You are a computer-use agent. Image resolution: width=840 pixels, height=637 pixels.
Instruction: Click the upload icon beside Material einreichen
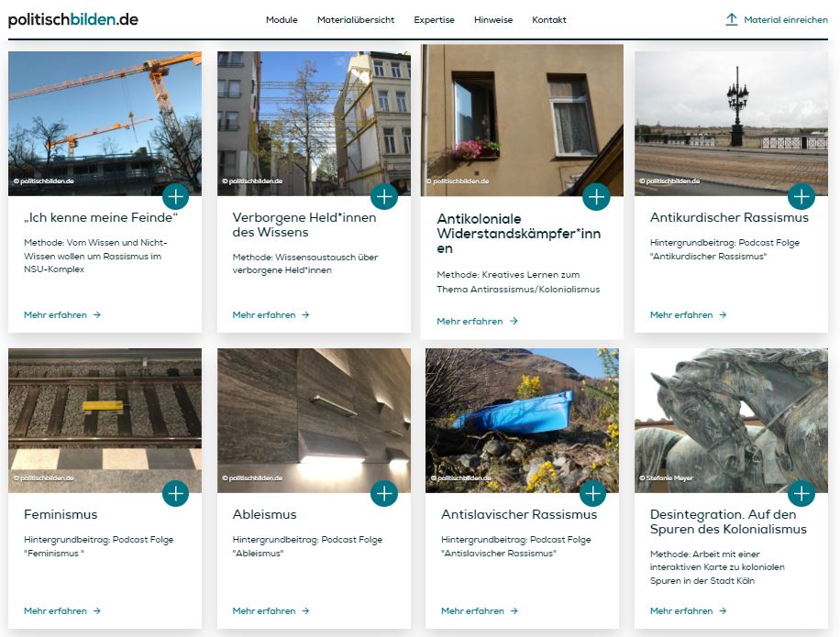point(731,19)
